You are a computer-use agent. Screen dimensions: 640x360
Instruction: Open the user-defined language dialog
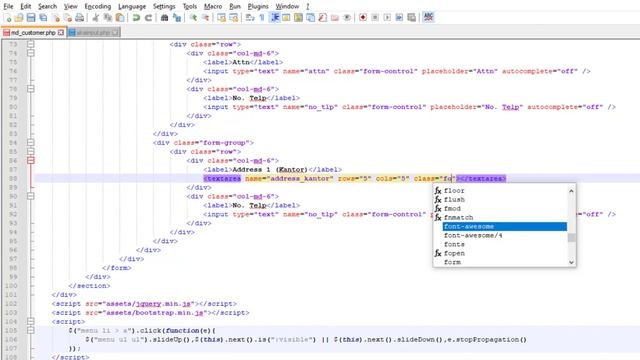[286, 18]
